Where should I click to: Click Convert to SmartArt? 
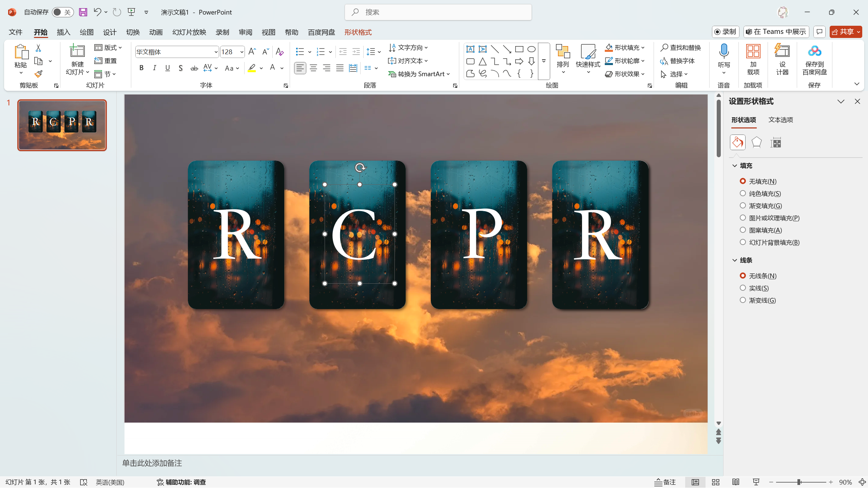pyautogui.click(x=419, y=74)
